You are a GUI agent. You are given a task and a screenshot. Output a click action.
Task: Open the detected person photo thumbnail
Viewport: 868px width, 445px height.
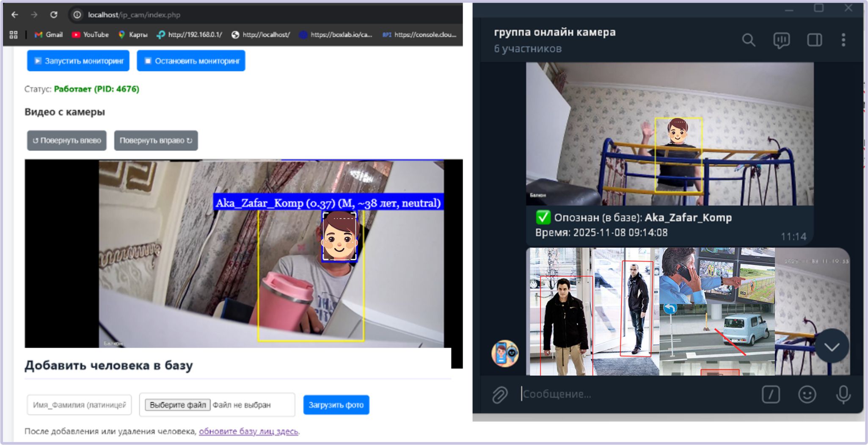pos(669,135)
